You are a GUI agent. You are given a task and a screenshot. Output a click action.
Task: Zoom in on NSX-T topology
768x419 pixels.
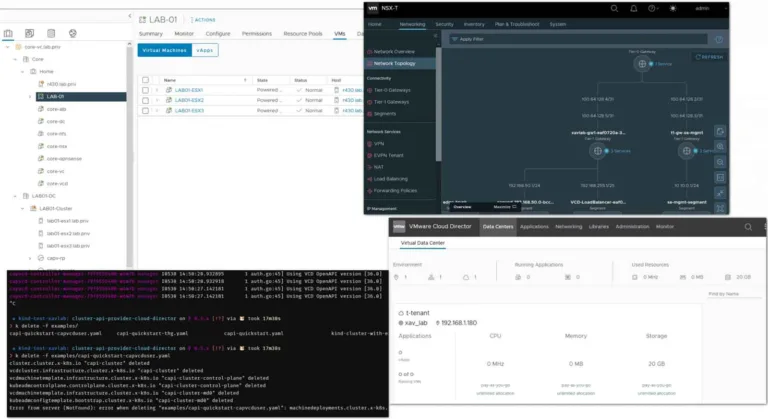[720, 147]
